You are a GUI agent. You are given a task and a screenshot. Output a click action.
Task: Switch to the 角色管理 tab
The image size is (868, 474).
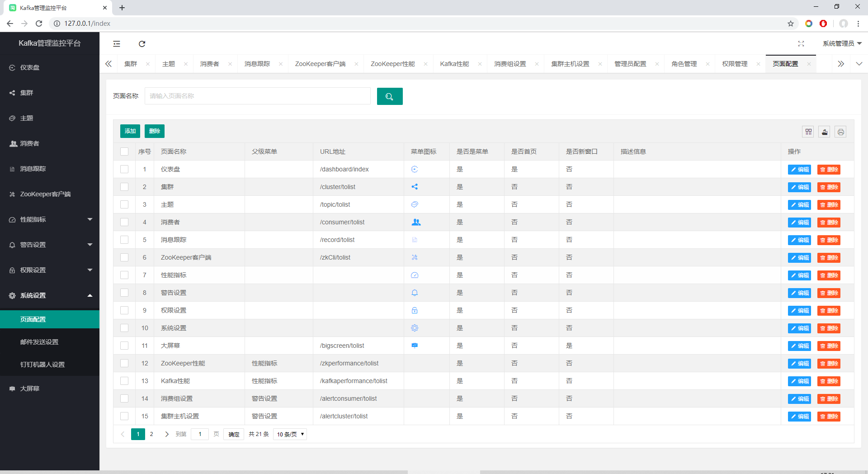coord(684,64)
